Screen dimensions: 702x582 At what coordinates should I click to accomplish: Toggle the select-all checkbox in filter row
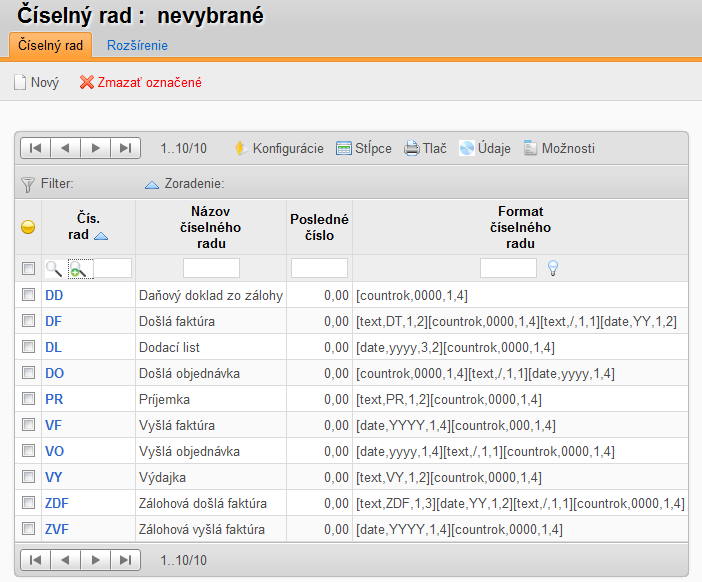[28, 269]
